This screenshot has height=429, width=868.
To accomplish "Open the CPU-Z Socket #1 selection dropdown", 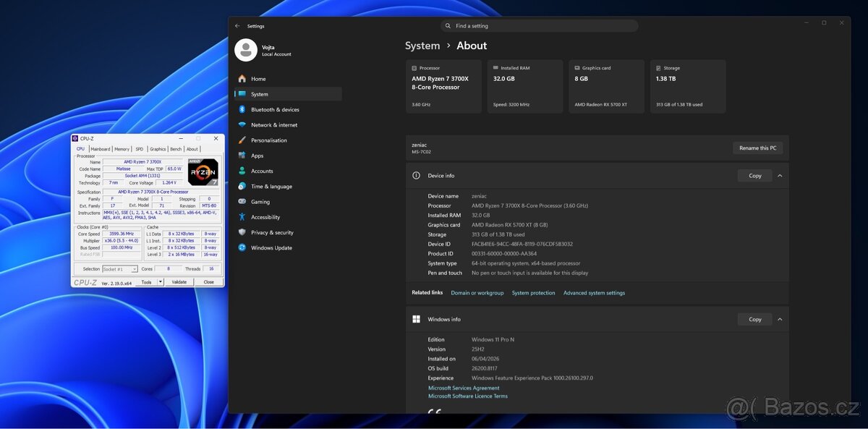I will [120, 269].
